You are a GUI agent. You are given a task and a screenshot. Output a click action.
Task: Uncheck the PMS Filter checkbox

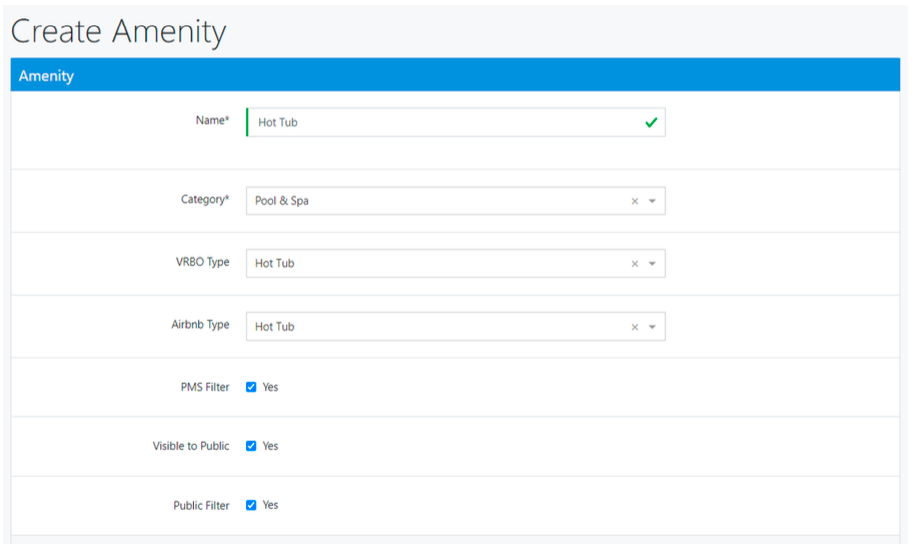coord(251,387)
